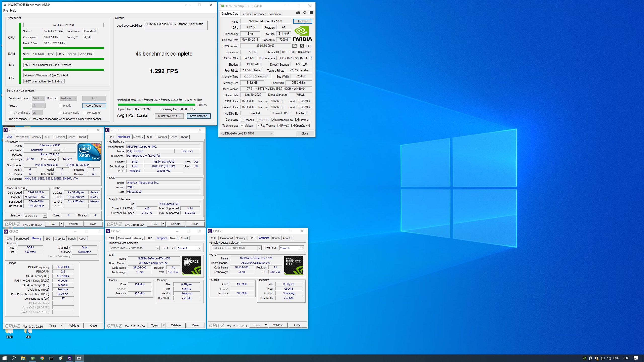
Task: Open Windows Security tray icon
Action: point(596,358)
